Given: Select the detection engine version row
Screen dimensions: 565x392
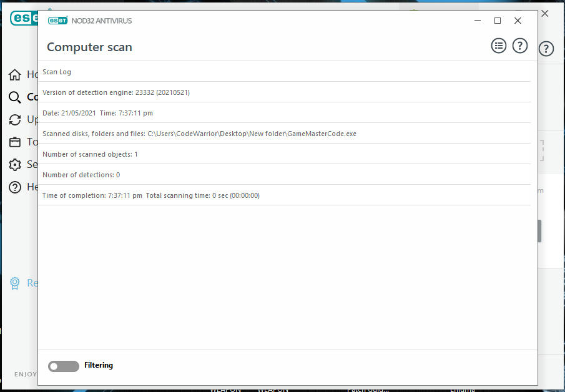Looking at the screenshot, I should pyautogui.click(x=284, y=92).
